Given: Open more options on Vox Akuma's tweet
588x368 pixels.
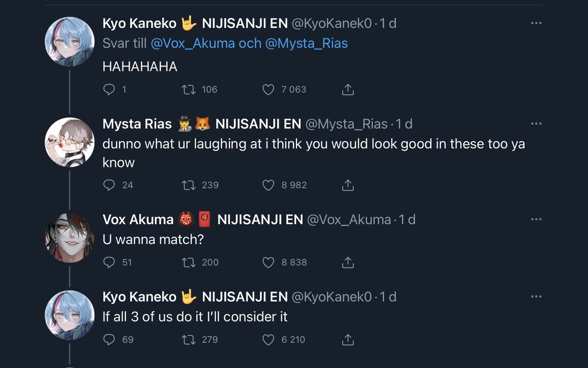Looking at the screenshot, I should 536,220.
